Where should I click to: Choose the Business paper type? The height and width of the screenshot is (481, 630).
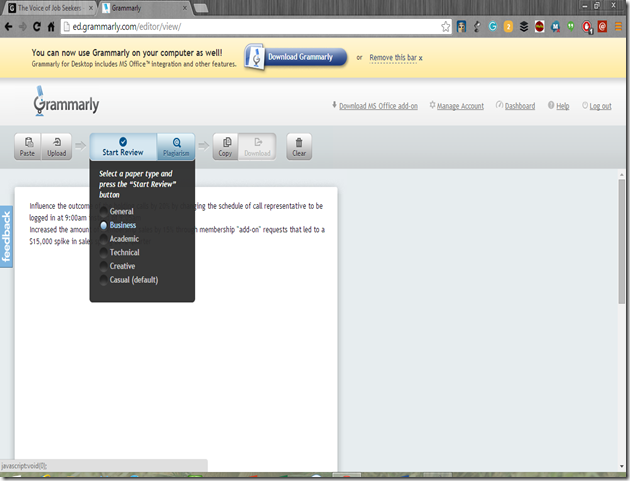(x=118, y=225)
